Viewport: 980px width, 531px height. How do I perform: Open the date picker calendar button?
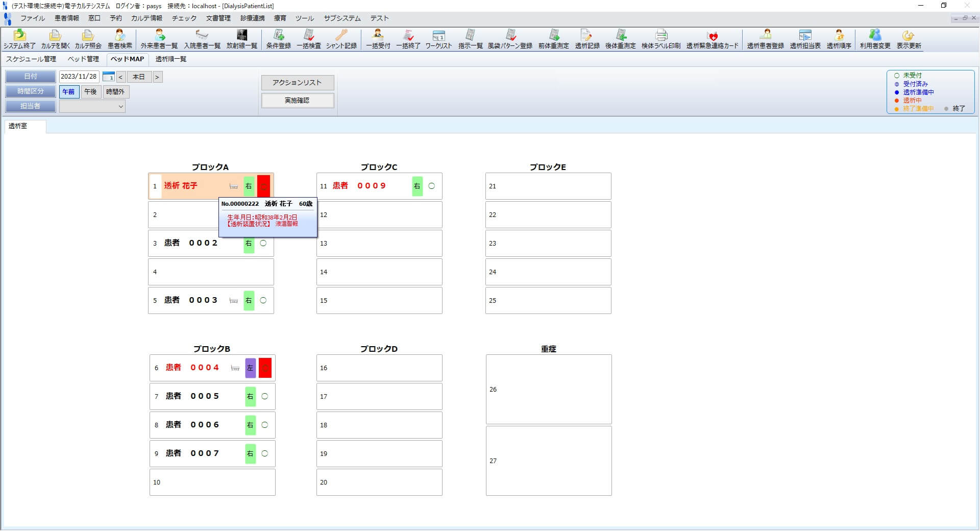[x=108, y=77]
